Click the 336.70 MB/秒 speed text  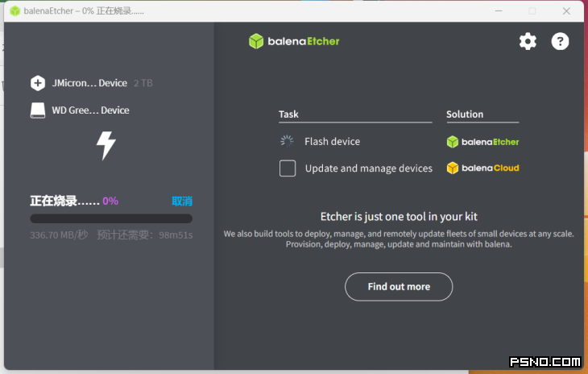coord(59,235)
